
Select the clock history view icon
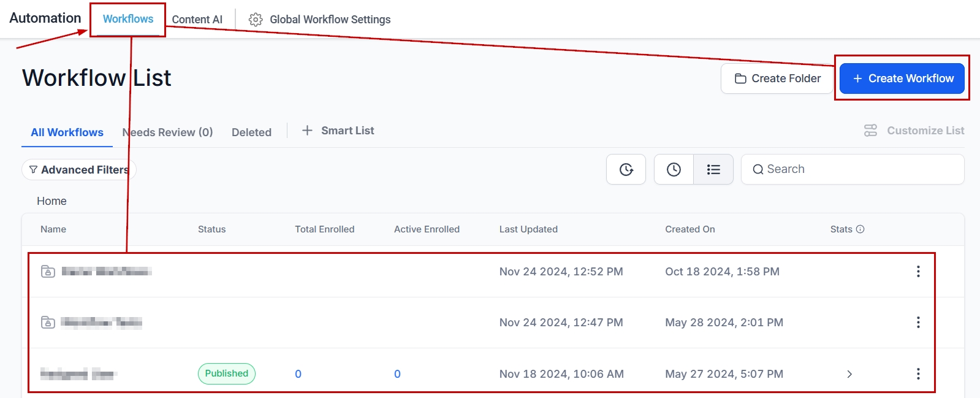click(x=674, y=169)
